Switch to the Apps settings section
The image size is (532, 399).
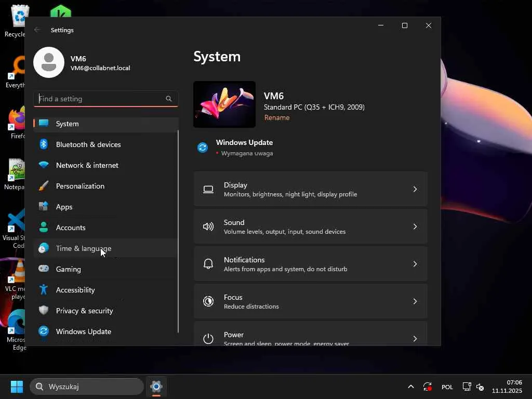tap(64, 207)
